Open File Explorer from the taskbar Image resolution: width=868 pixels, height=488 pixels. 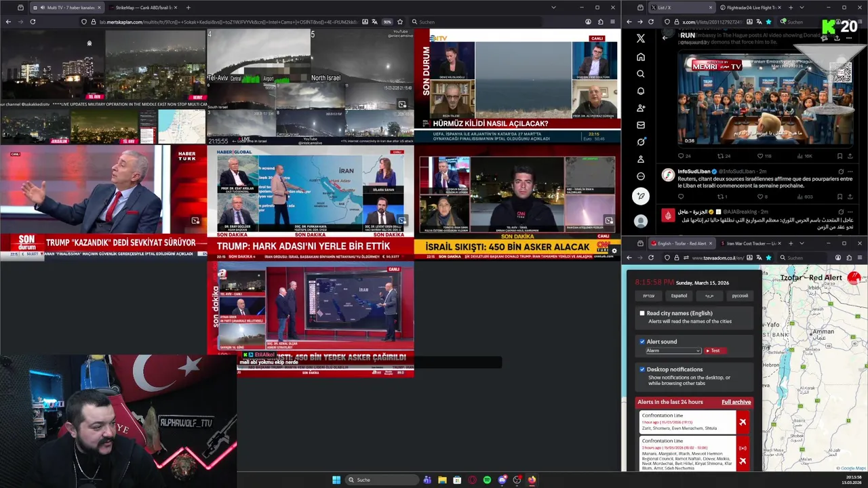[442, 480]
